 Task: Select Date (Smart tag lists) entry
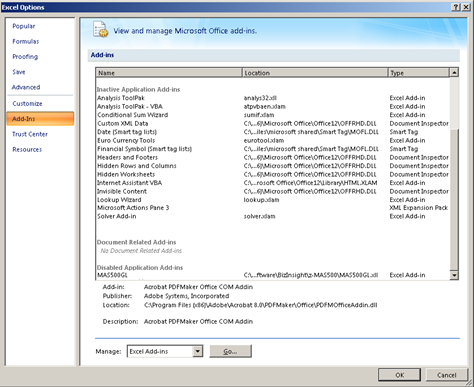point(272,132)
